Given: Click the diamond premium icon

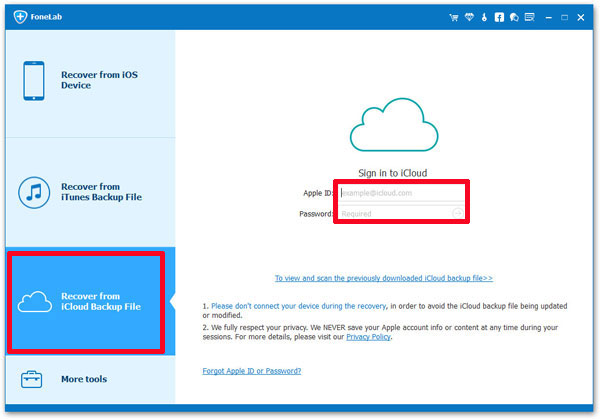Looking at the screenshot, I should [469, 17].
